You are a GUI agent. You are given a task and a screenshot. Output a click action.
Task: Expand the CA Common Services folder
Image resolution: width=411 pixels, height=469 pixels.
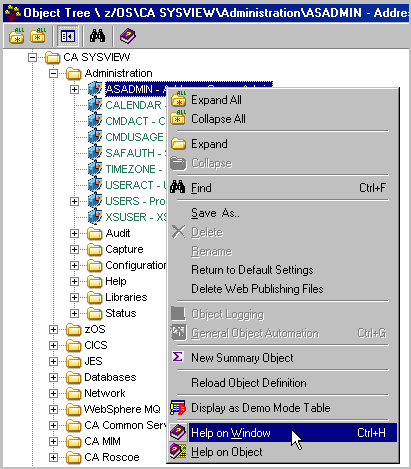(x=53, y=425)
